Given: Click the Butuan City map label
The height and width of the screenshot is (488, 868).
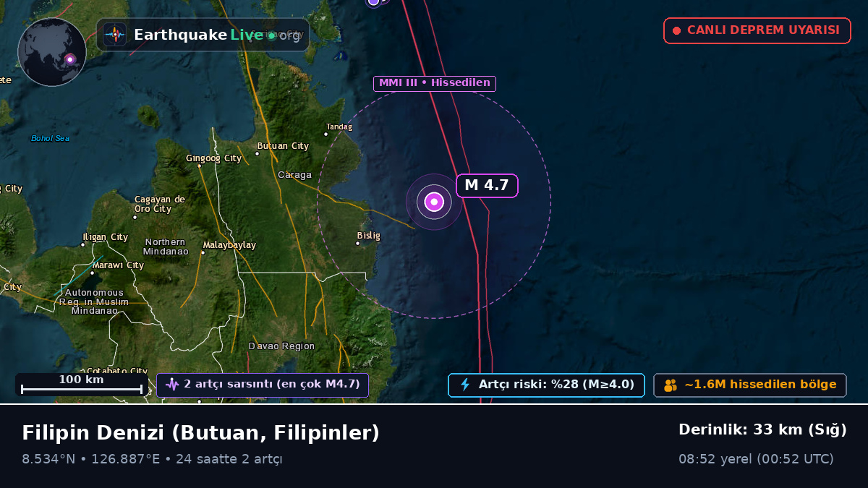Looking at the screenshot, I should point(283,146).
